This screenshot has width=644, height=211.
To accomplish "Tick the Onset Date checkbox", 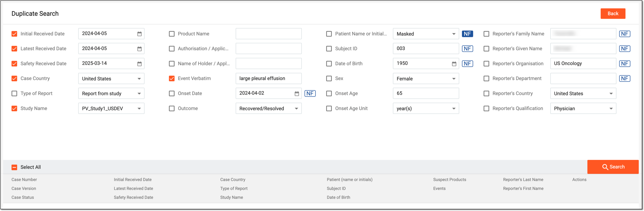I will 172,93.
